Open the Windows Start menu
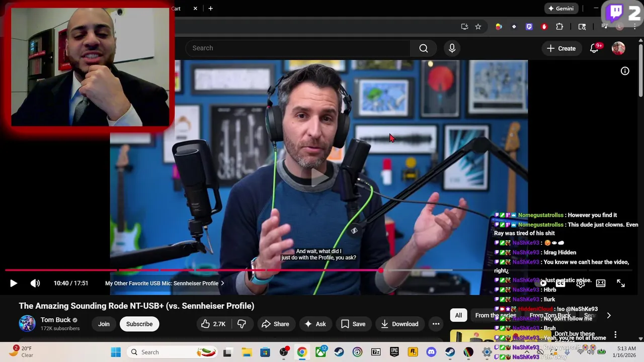644x362 pixels. [116, 352]
